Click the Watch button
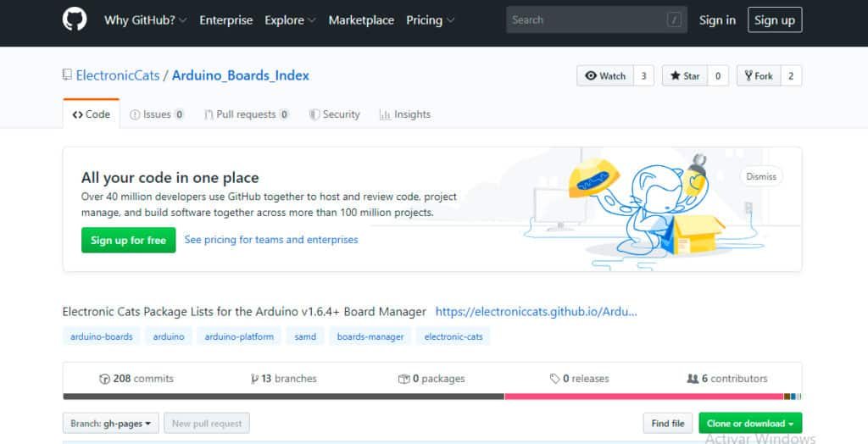 605,76
